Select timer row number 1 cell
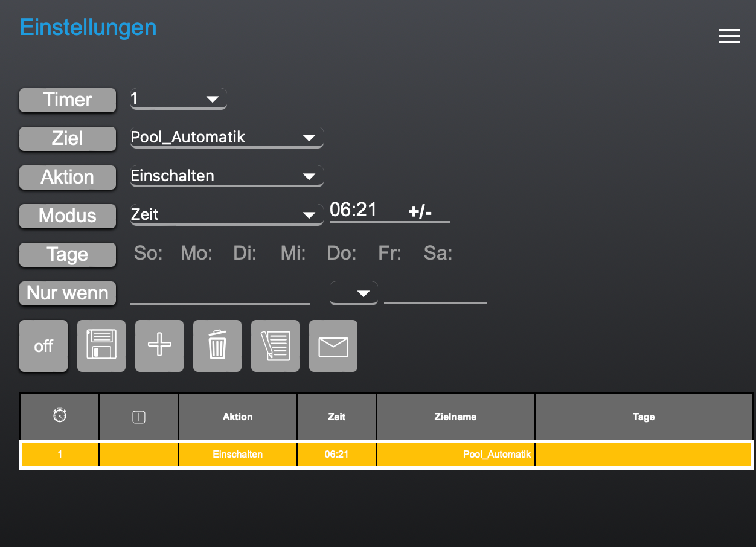The image size is (756, 547). 60,454
